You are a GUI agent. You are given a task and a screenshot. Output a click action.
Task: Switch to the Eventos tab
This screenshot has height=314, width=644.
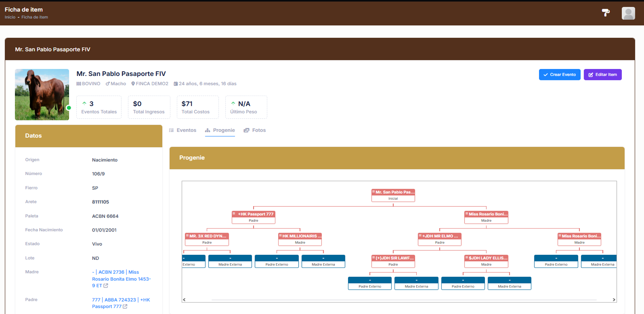(x=182, y=130)
